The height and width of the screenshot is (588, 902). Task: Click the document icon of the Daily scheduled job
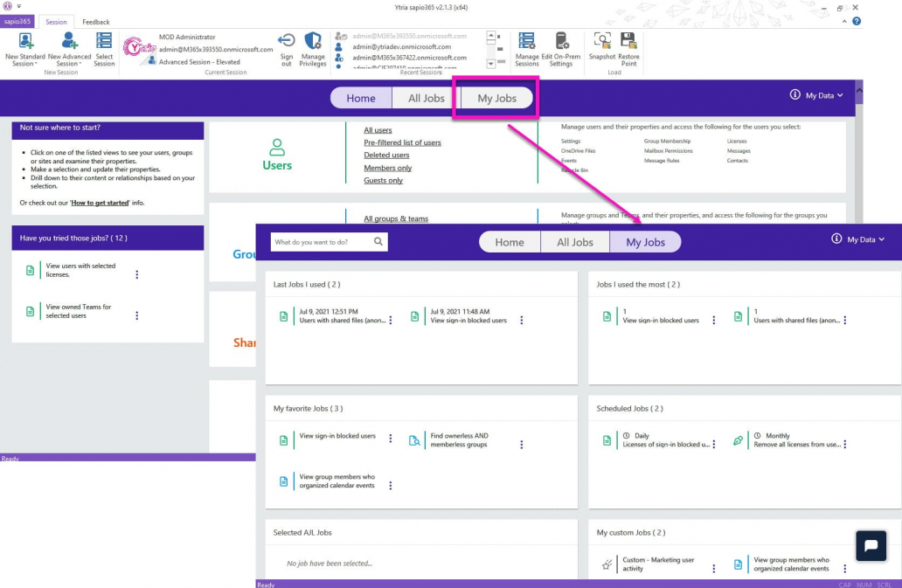click(x=607, y=440)
